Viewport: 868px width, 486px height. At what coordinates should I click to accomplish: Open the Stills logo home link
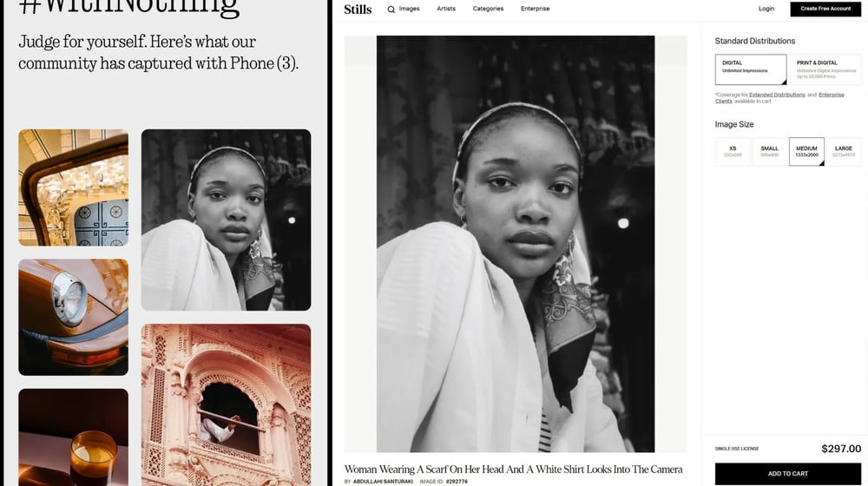coord(358,10)
